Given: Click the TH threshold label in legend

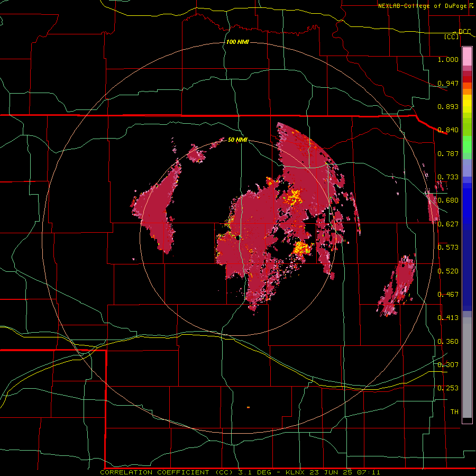Looking at the screenshot, I should [454, 412].
